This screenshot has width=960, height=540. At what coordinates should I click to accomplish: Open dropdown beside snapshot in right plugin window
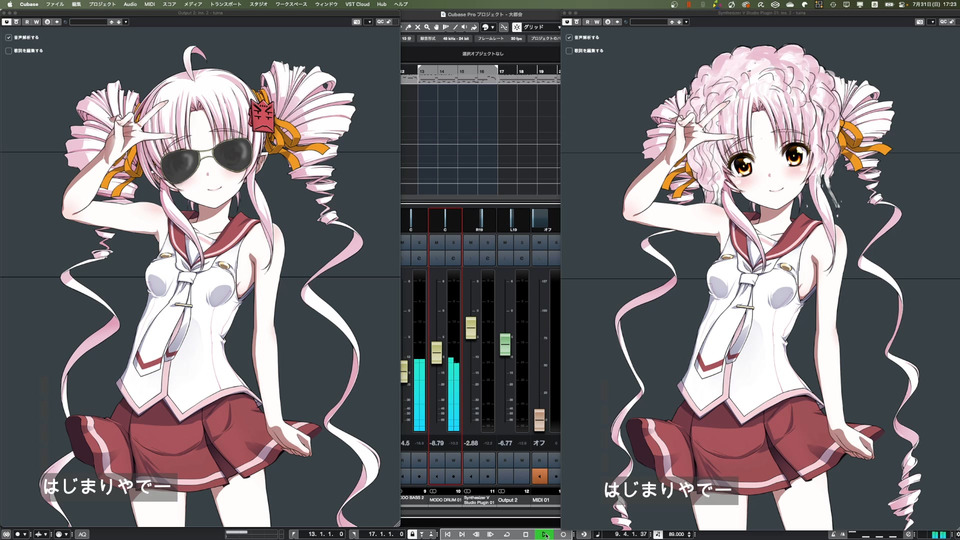(931, 22)
